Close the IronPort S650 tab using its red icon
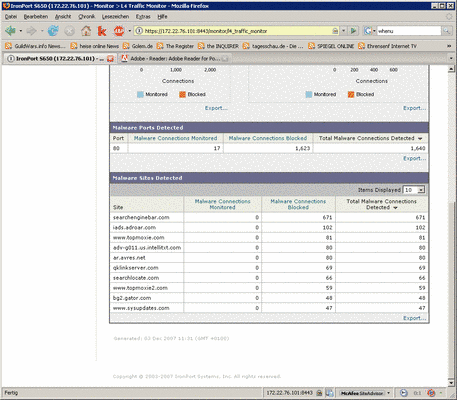Screen dimensions: 457x400 (x=110, y=59)
